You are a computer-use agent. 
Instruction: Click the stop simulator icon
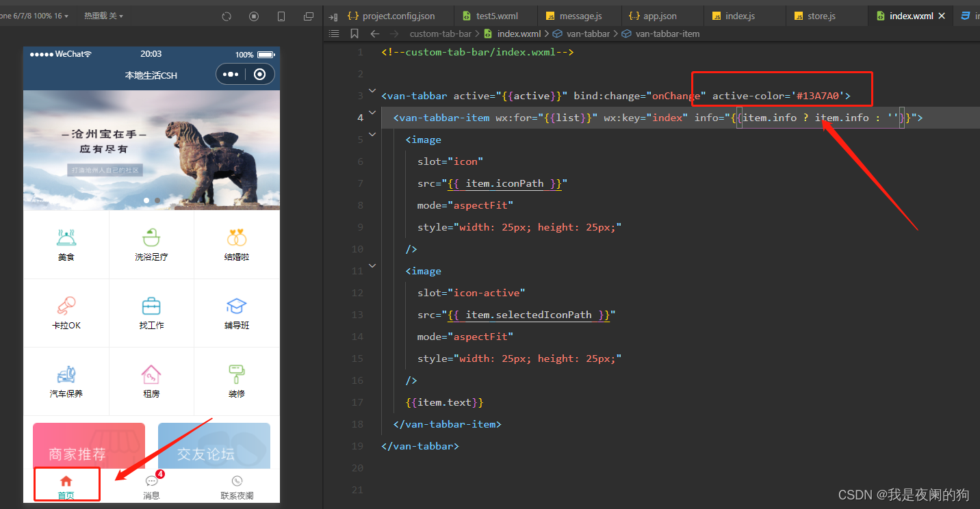point(254,16)
